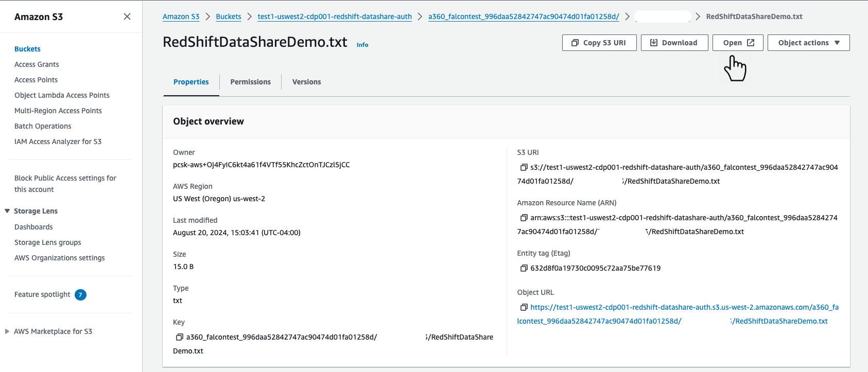
Task: Open Access Points in the sidebar
Action: (x=36, y=80)
